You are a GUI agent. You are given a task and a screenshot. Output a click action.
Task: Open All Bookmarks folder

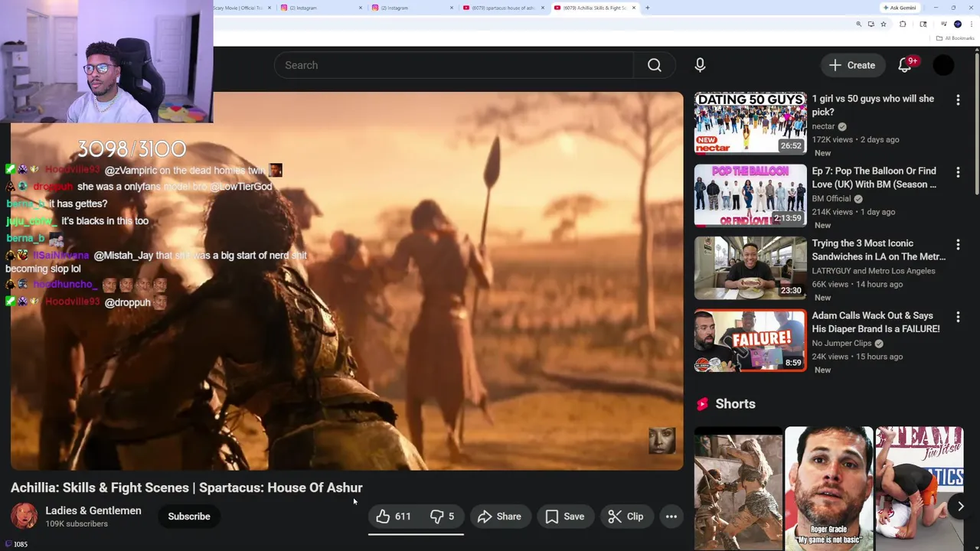click(955, 38)
